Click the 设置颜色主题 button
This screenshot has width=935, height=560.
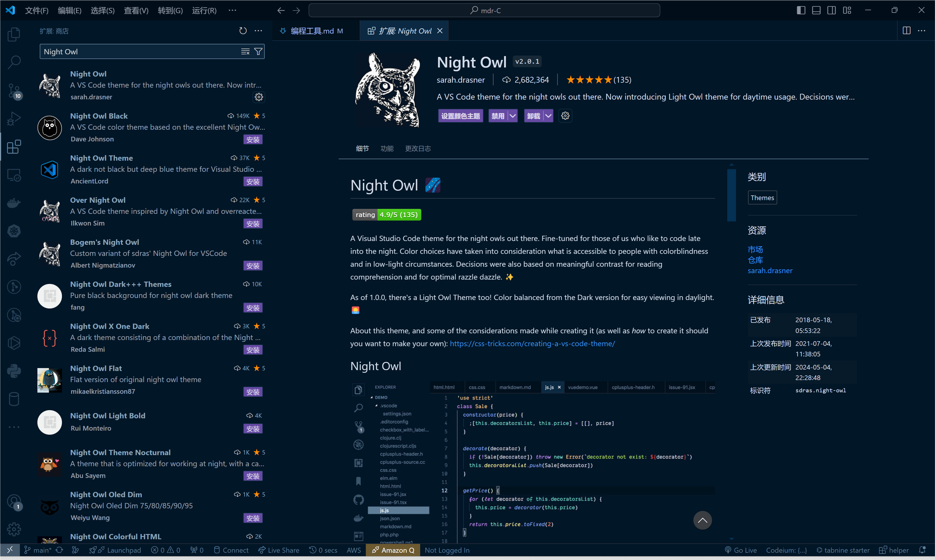(460, 116)
